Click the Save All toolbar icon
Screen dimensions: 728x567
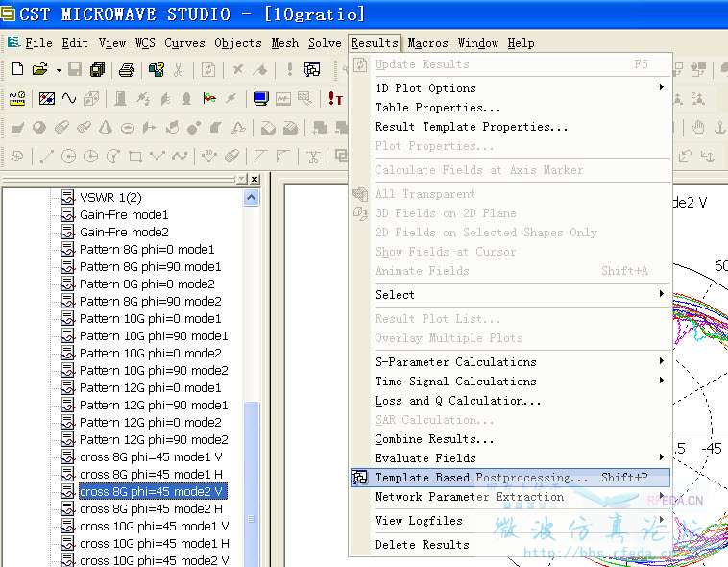coord(98,70)
